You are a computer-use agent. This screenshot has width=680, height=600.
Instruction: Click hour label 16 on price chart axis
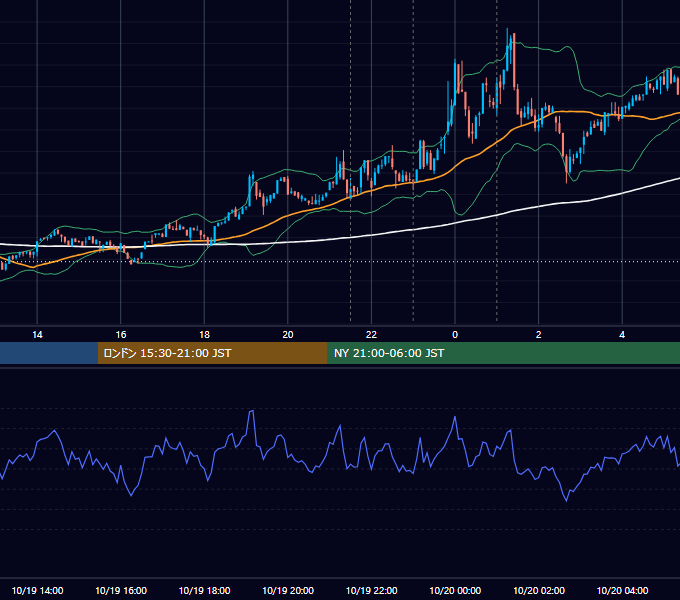[121, 335]
